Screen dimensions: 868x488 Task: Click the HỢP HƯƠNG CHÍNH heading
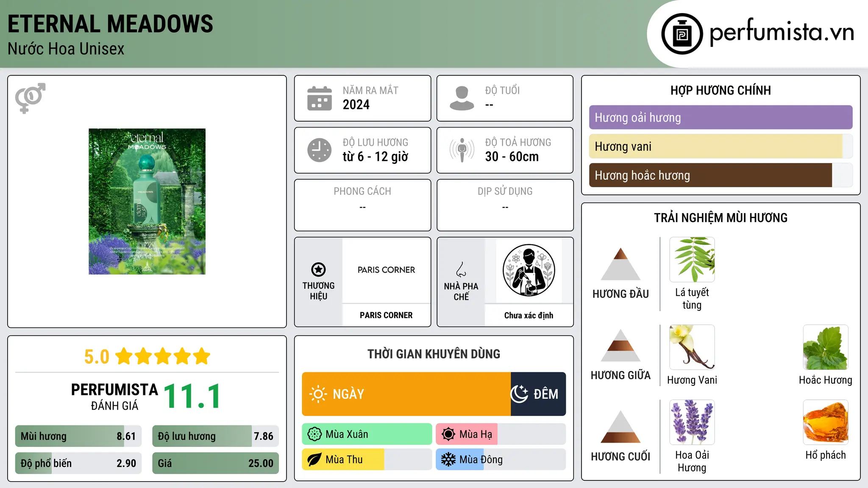tap(721, 90)
